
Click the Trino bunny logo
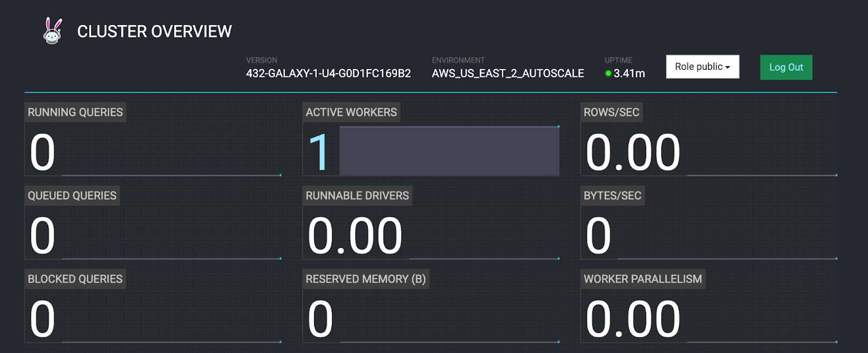click(53, 30)
